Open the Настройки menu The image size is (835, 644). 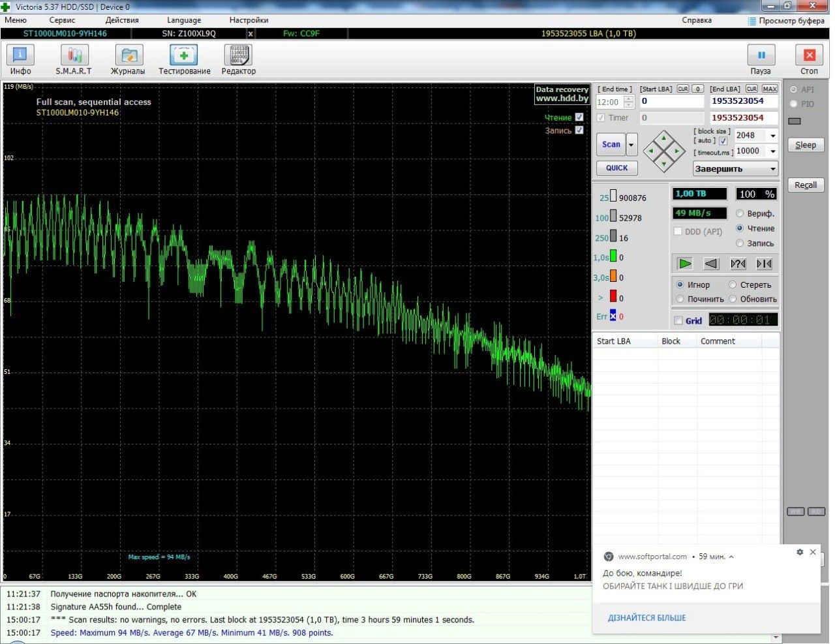249,20
